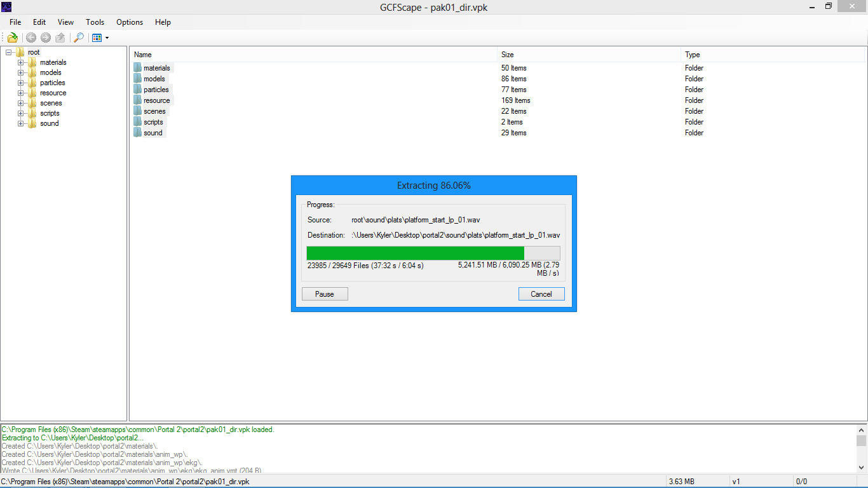Click the "2 Items" size cell

pyautogui.click(x=512, y=122)
